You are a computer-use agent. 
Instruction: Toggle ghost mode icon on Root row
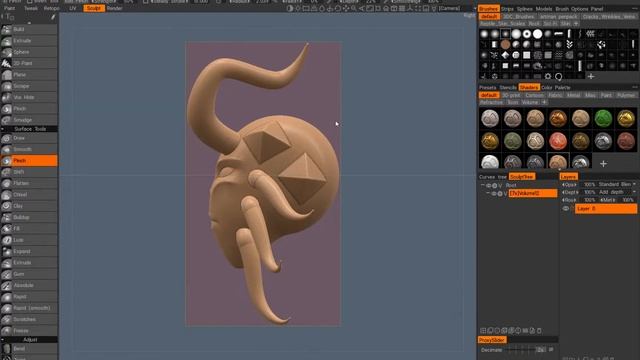(x=494, y=185)
